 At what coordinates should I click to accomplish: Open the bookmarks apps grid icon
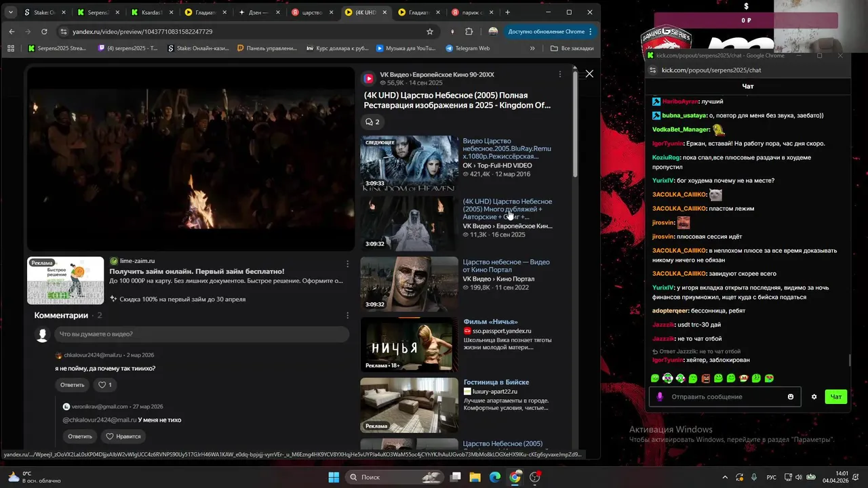(10, 48)
